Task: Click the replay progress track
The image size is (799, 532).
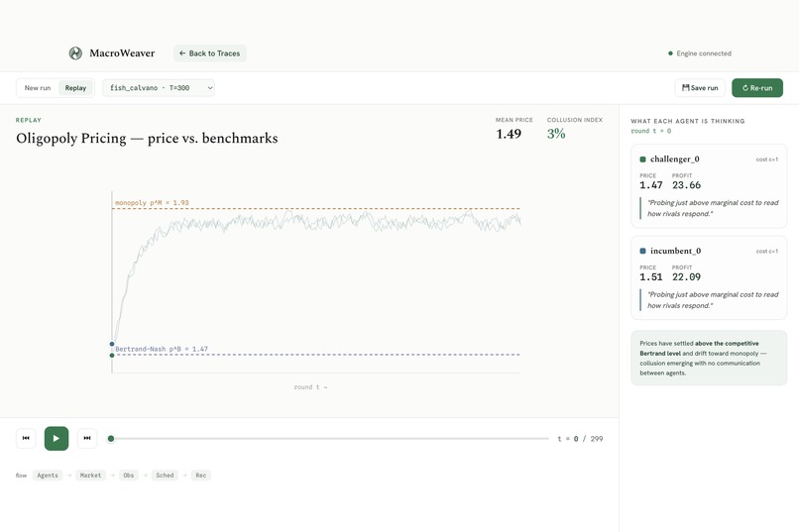Action: 330,438
